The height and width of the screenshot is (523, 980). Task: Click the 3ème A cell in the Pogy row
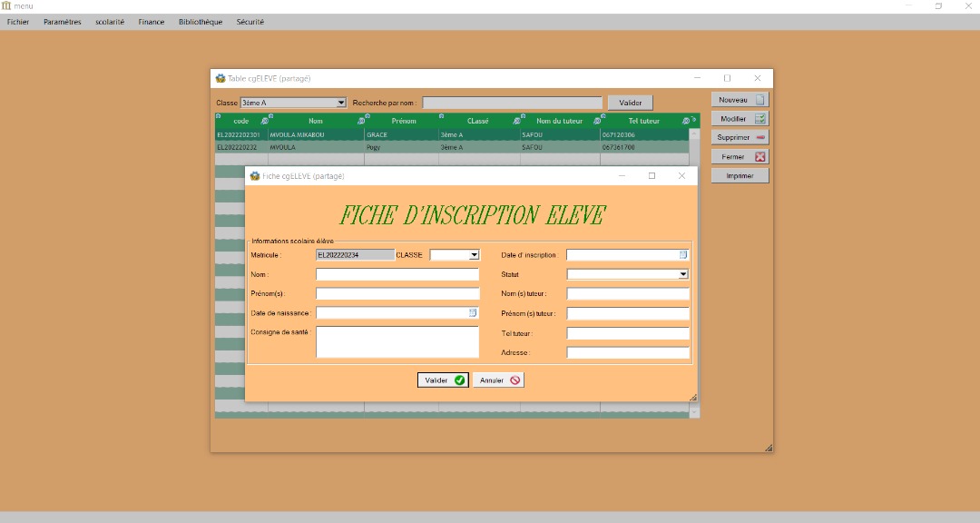click(x=479, y=148)
